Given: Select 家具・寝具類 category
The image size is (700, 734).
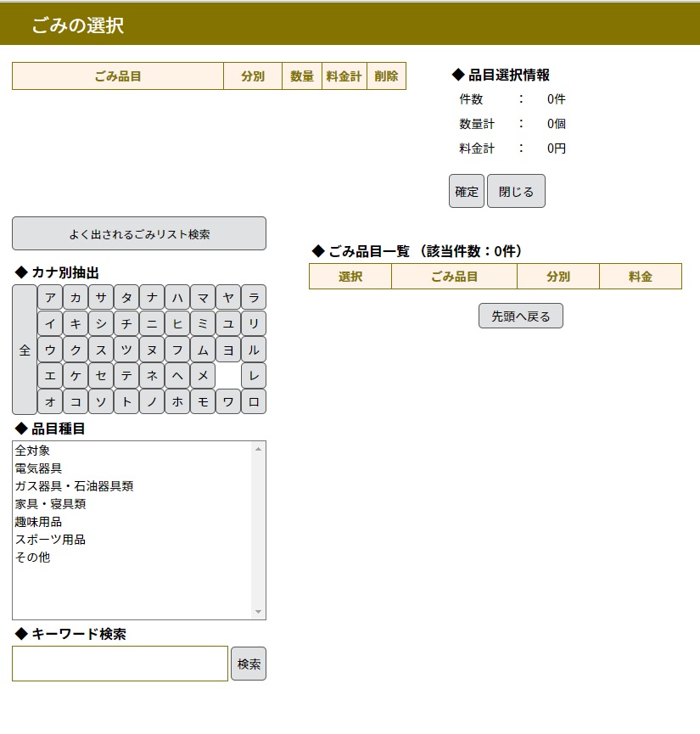Looking at the screenshot, I should tap(132, 504).
